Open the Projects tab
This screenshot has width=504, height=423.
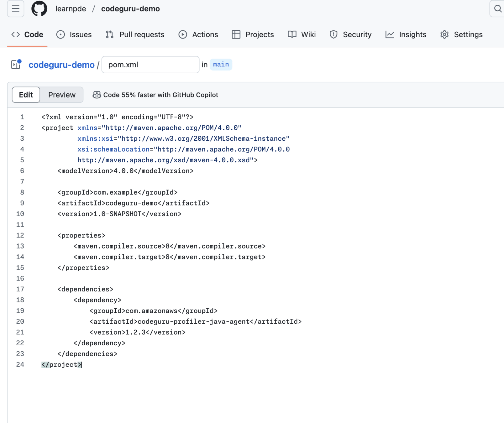pos(253,34)
